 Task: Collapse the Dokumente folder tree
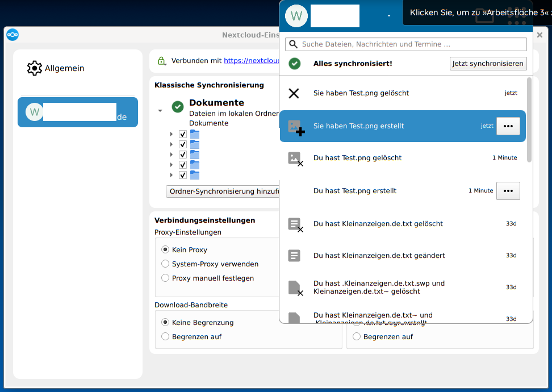pos(160,111)
